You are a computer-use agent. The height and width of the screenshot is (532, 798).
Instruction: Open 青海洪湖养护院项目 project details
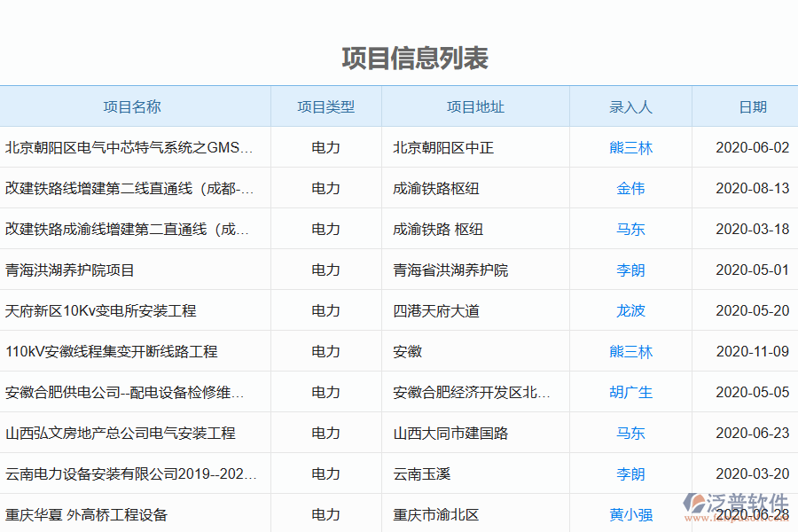(69, 270)
